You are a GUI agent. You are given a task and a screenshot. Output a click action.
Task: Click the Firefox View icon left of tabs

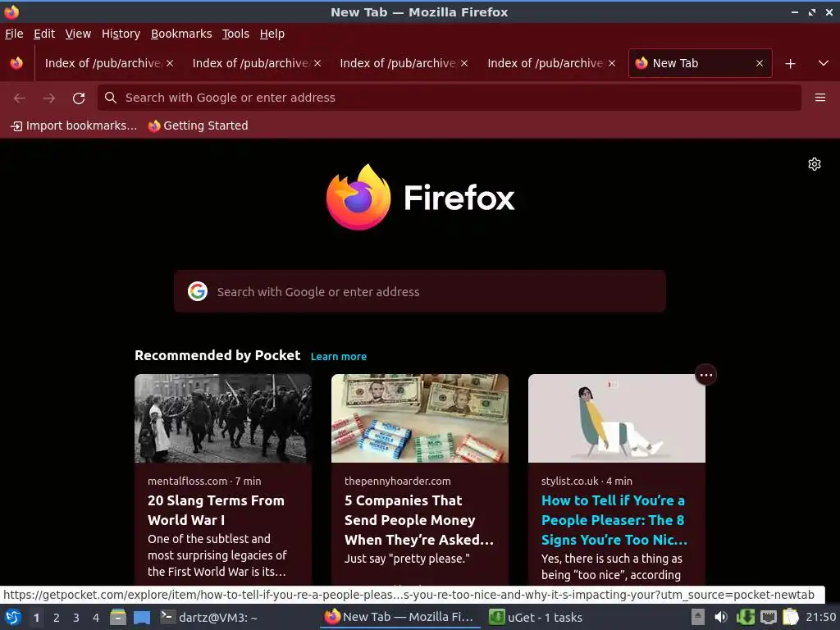[x=16, y=63]
